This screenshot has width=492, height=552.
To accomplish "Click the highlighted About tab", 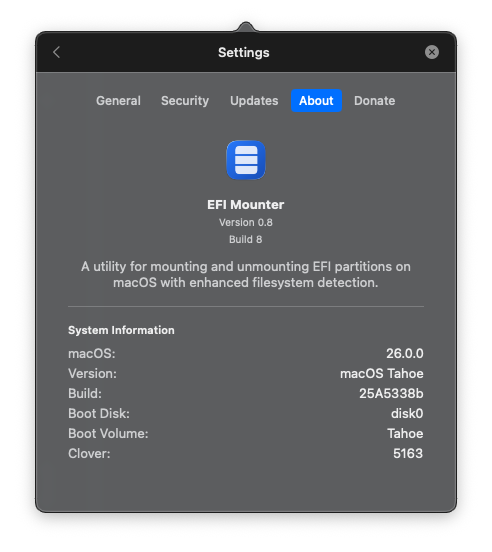I will click(x=316, y=101).
